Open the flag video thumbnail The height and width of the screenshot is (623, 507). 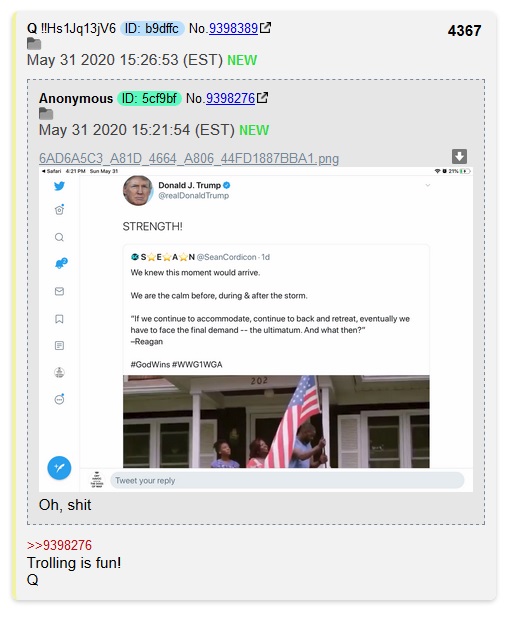276,421
